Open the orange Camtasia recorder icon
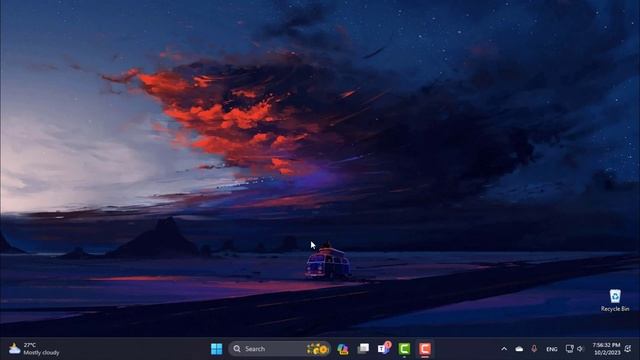Screen dimensions: 640x360 click(425, 349)
